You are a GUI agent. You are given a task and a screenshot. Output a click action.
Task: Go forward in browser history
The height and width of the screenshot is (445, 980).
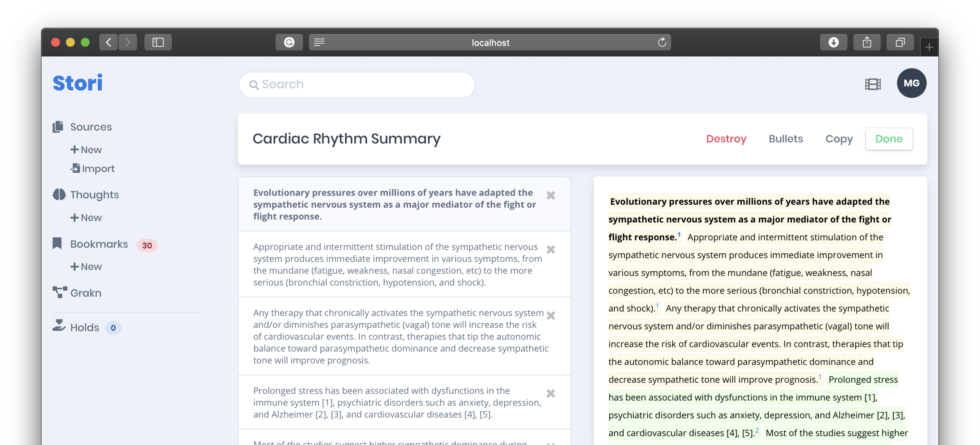tap(128, 42)
